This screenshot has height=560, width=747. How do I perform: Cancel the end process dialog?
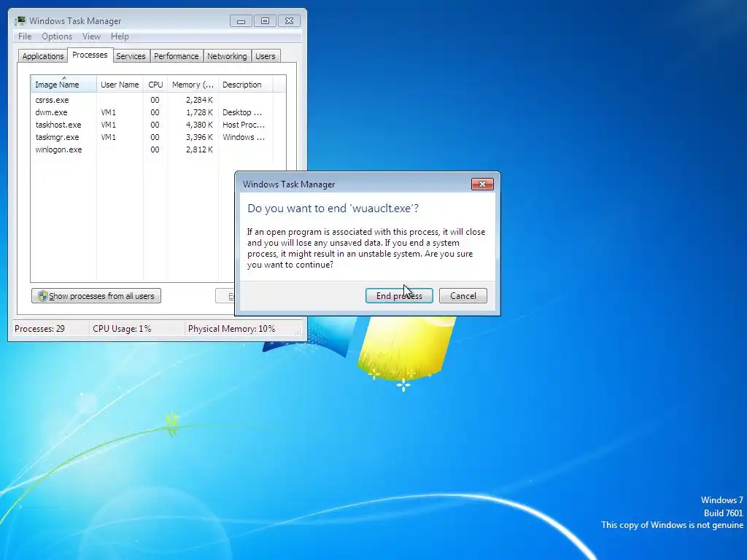(x=463, y=296)
